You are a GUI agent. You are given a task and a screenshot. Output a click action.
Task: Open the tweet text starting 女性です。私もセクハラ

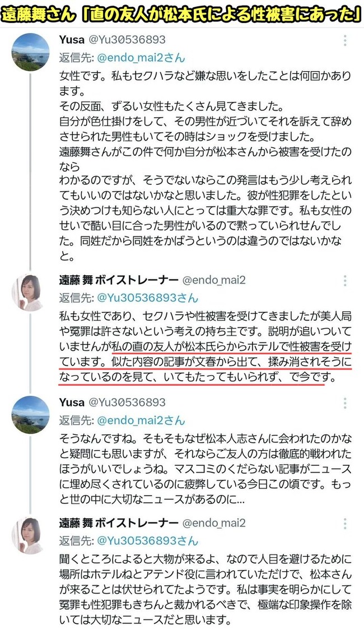[x=206, y=166]
